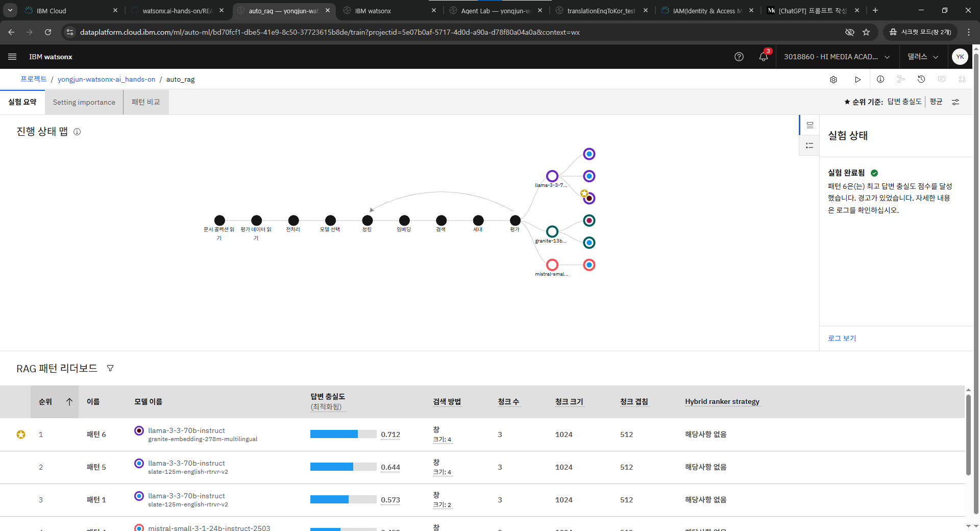Screen dimensions: 980x531
Task: Click the leaderboard vertical scrollbar
Action: click(x=968, y=435)
